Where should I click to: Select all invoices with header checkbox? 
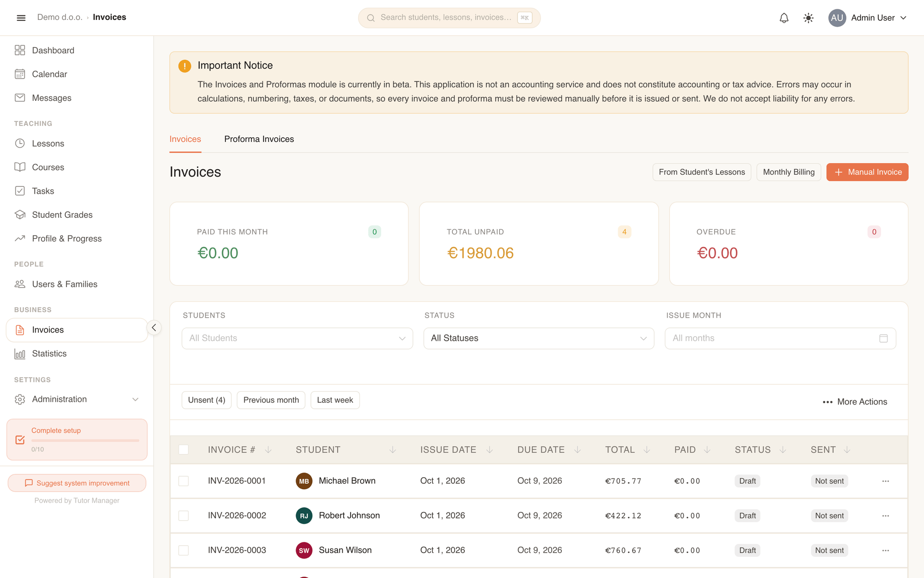click(183, 449)
